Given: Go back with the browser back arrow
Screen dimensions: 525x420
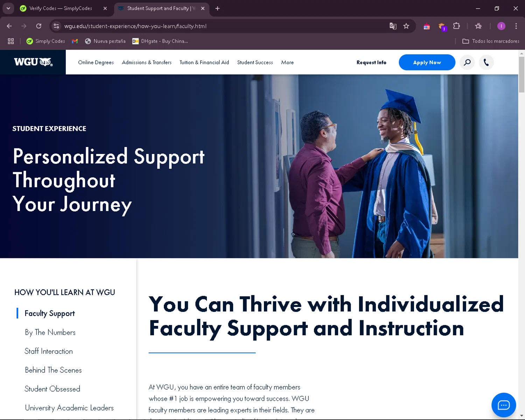Looking at the screenshot, I should click(x=9, y=26).
